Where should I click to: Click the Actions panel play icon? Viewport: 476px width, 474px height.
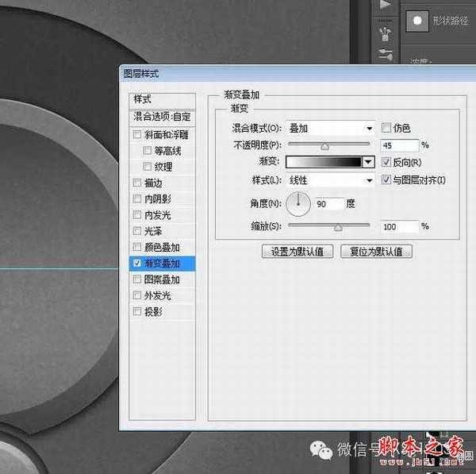coord(386,4)
